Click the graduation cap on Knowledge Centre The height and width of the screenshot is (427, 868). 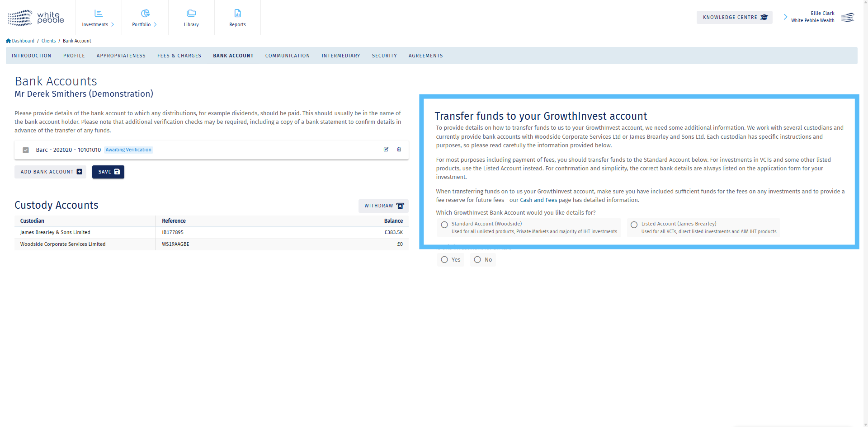[x=765, y=17]
